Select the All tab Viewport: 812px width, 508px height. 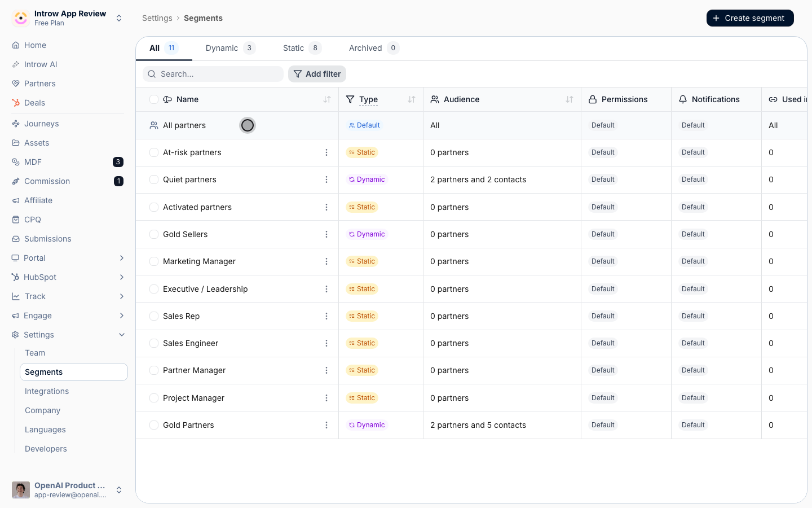tap(164, 48)
